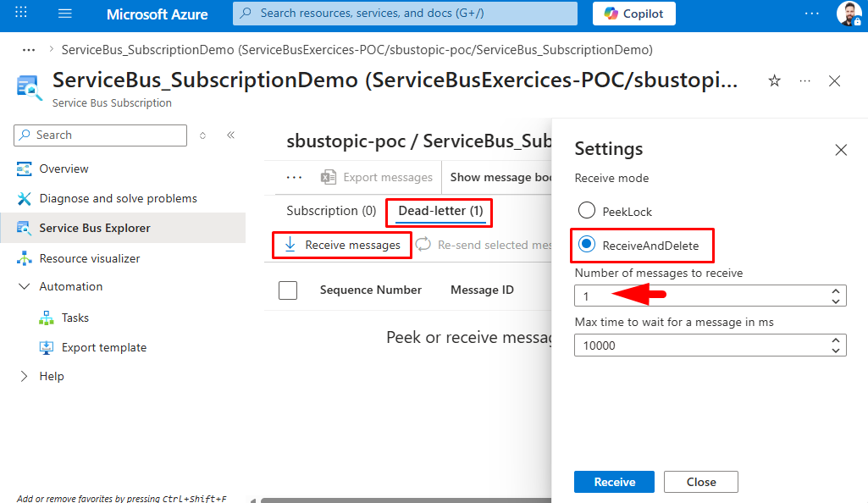The width and height of the screenshot is (868, 503).
Task: Sort by Sequence Number column
Action: [x=370, y=290]
